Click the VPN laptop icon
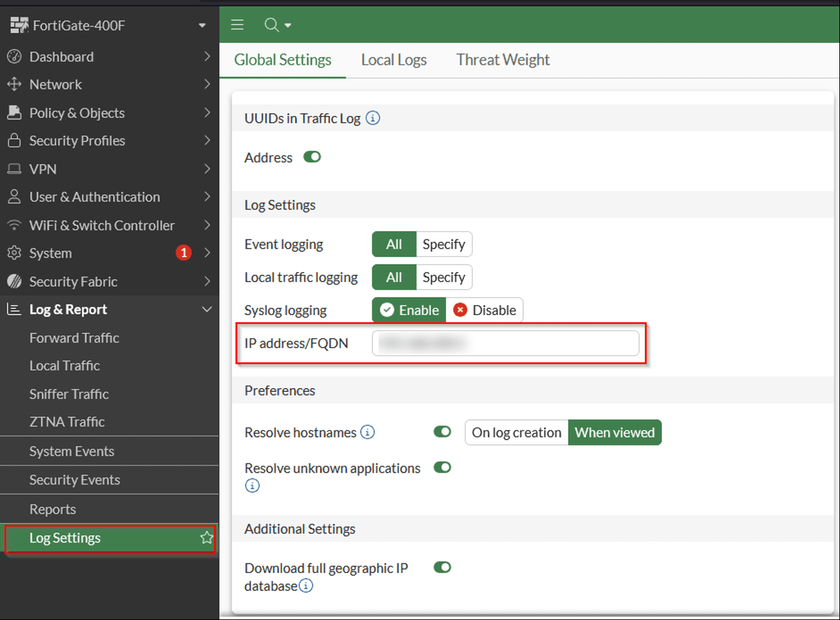 (x=14, y=169)
